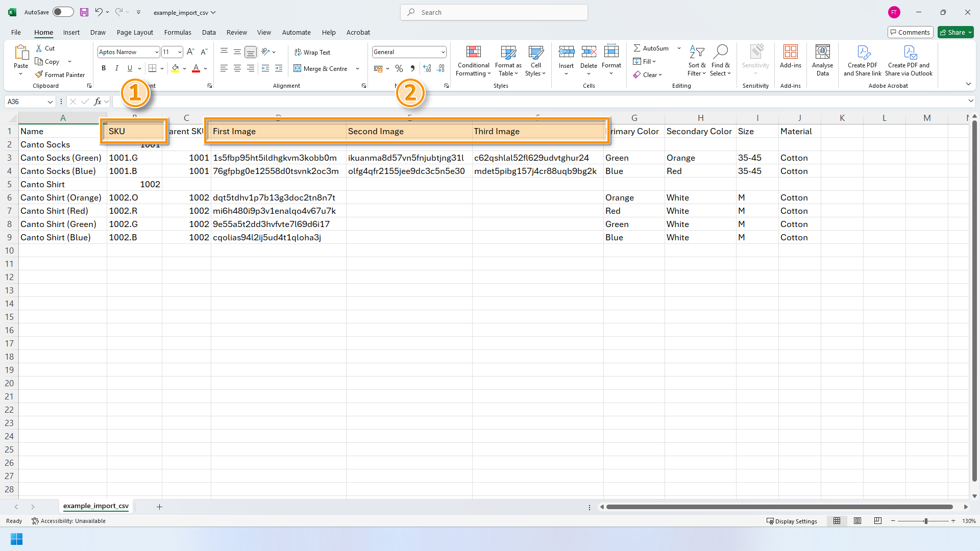
Task: Expand the Name Box dropdown arrow
Action: [x=50, y=102]
